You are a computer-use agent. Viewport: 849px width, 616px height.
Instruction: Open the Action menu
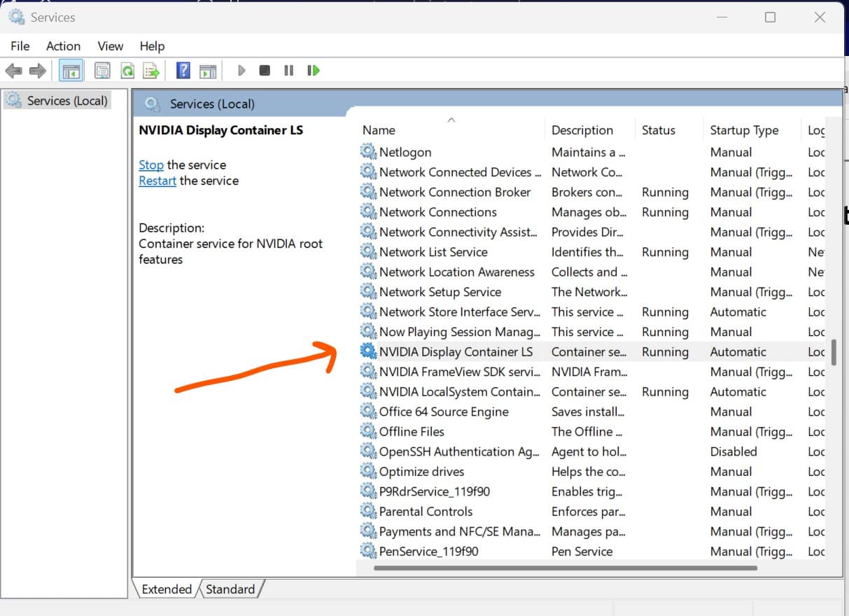pyautogui.click(x=63, y=46)
